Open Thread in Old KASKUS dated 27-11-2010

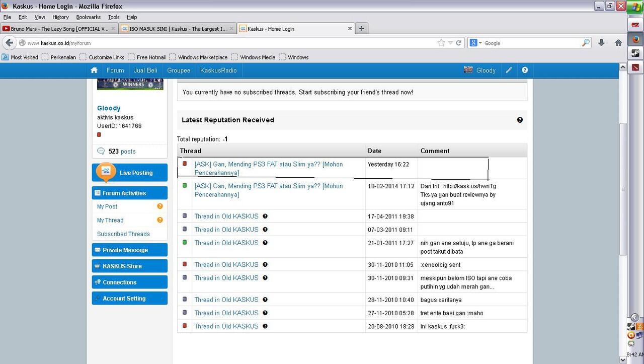pyautogui.click(x=226, y=313)
